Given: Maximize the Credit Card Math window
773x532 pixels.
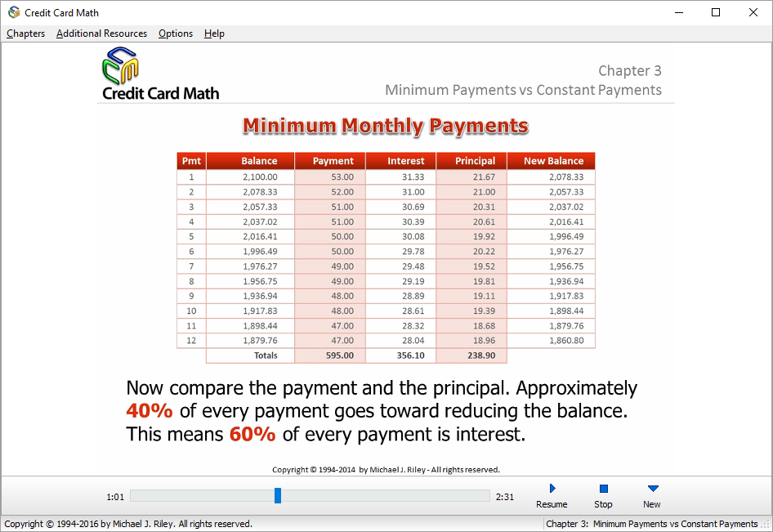Looking at the screenshot, I should point(716,13).
